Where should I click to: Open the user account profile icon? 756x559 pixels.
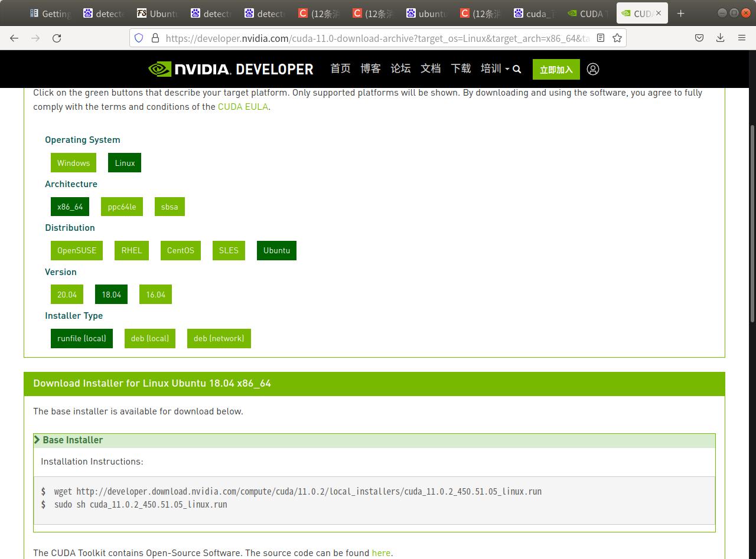coord(593,69)
